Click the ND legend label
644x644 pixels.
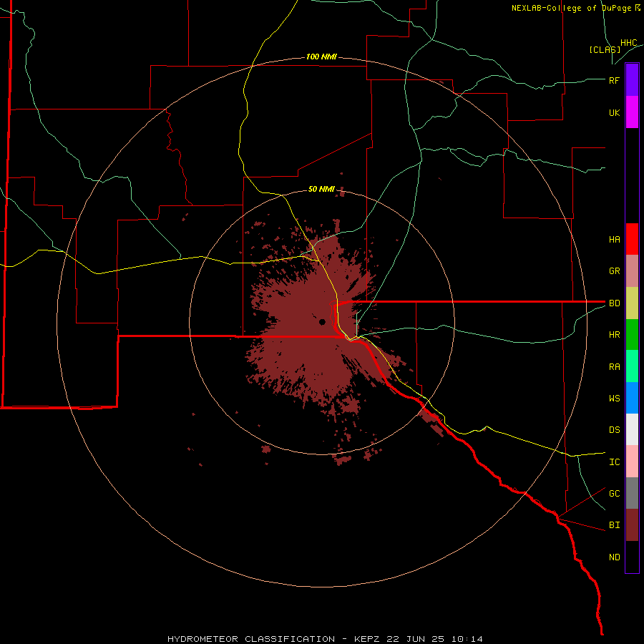tap(614, 557)
